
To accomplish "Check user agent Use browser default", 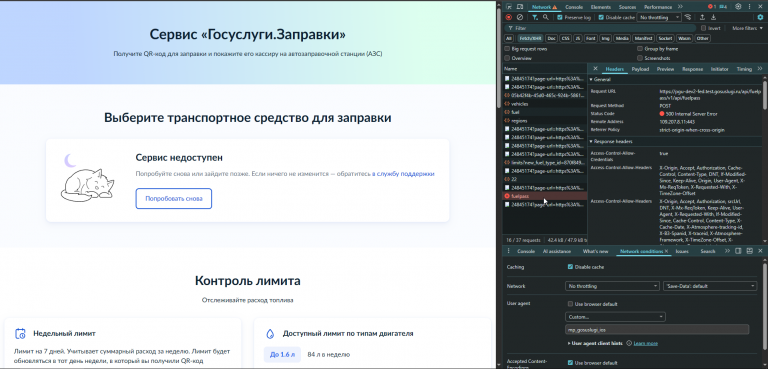I will (x=570, y=304).
